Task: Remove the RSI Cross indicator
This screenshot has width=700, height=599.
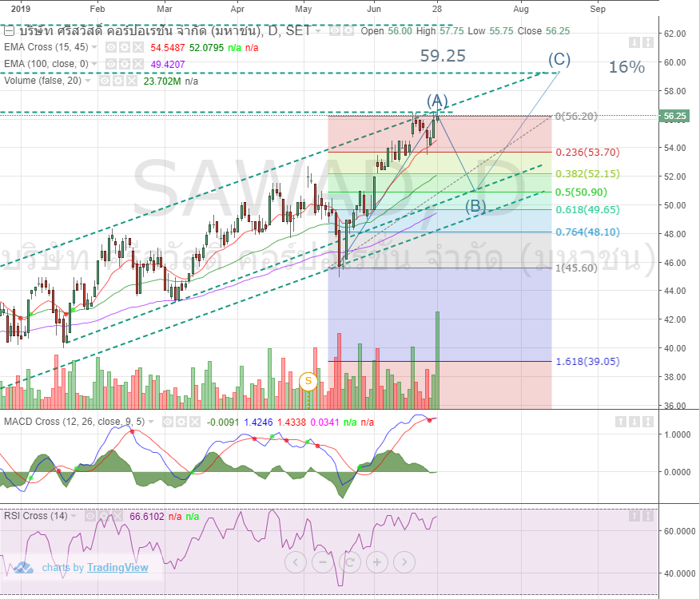Action: click(x=117, y=517)
